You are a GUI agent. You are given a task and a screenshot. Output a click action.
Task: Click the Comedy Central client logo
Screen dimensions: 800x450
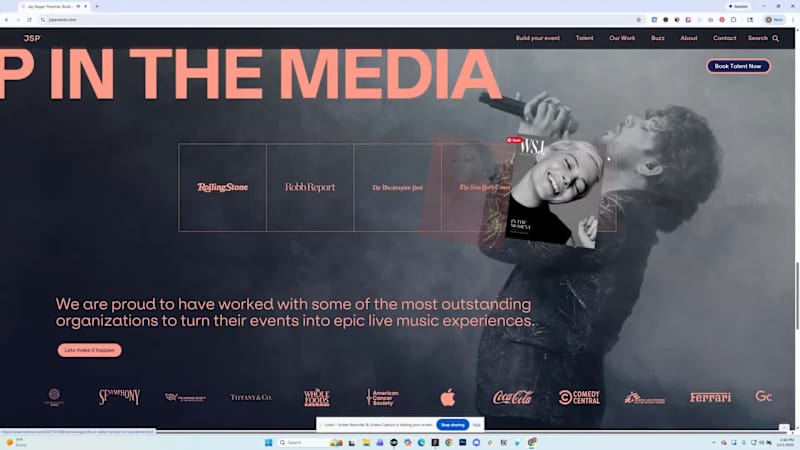click(579, 397)
